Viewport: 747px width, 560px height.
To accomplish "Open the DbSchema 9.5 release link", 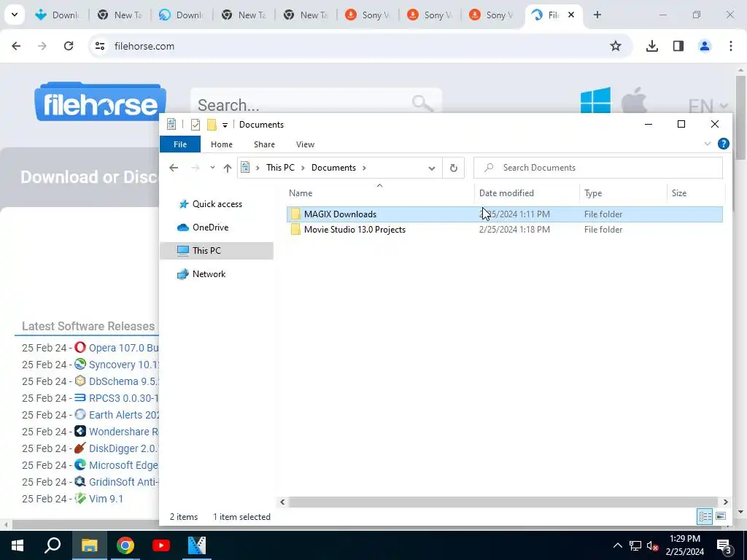I will click(123, 381).
